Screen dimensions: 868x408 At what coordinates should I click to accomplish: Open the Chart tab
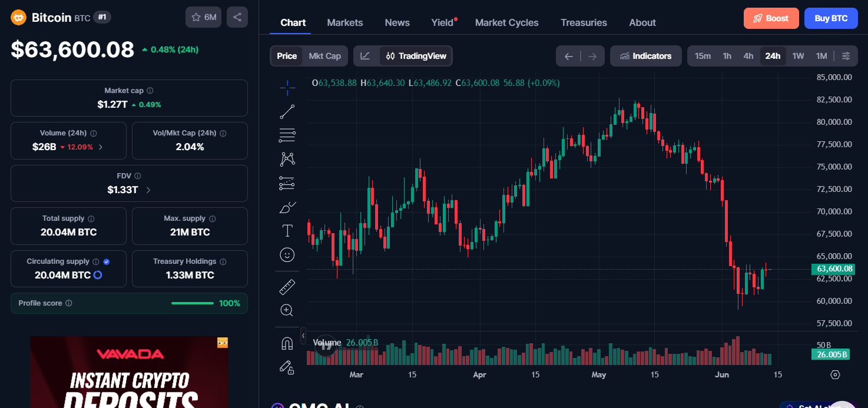pyautogui.click(x=293, y=22)
